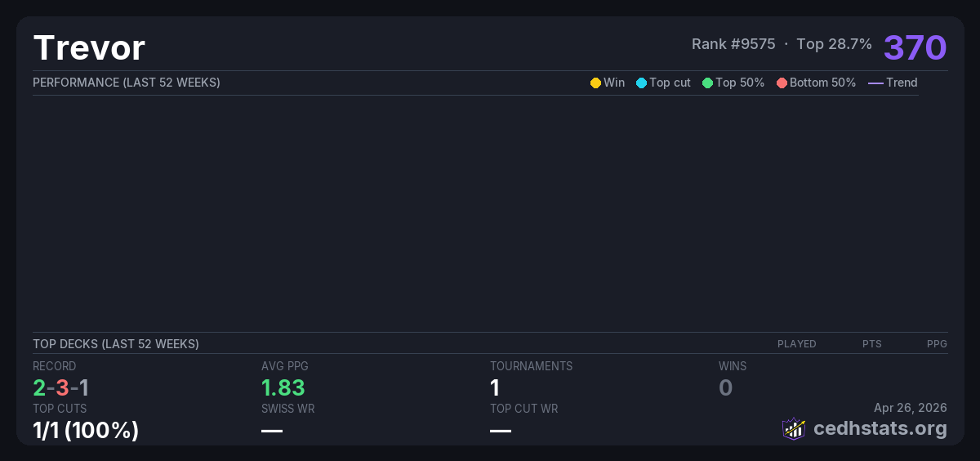Click the 1.83 average PPG value
980x461 pixels.
pos(283,387)
